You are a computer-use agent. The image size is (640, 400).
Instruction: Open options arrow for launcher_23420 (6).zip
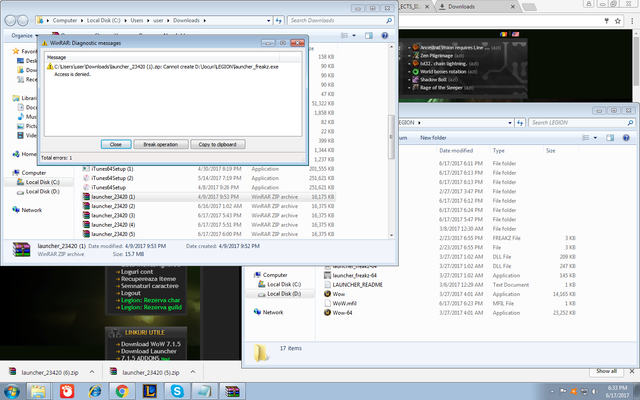92,372
